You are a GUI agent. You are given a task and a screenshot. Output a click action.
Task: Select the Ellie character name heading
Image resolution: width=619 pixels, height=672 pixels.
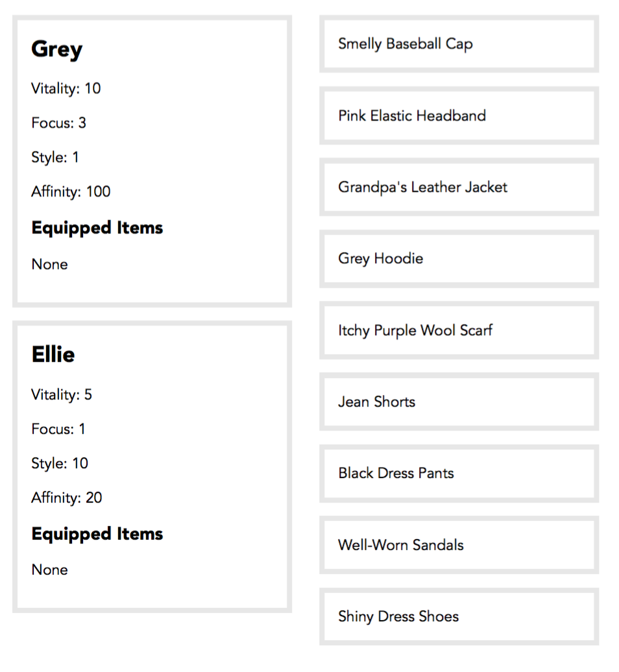tap(53, 354)
